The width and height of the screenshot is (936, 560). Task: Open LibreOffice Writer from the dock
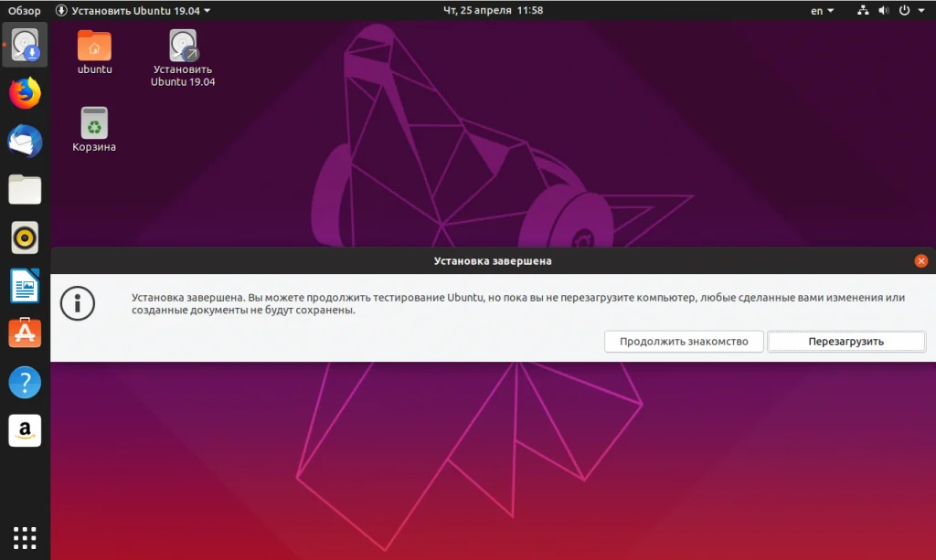pyautogui.click(x=25, y=286)
